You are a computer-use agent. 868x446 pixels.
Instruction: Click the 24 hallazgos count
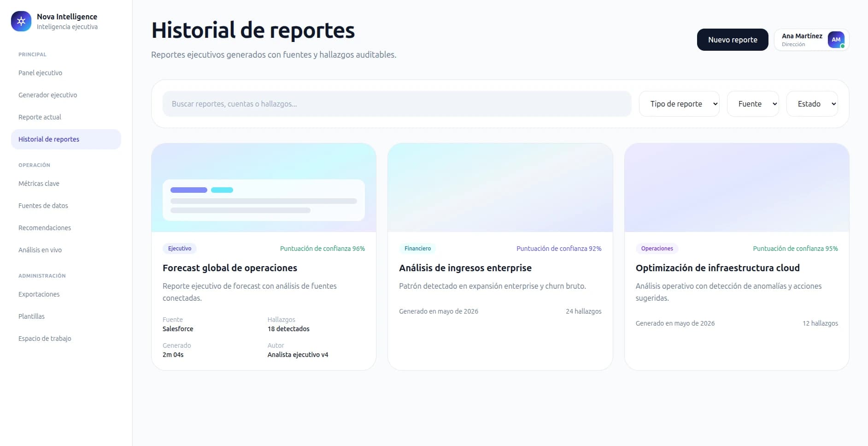click(584, 311)
